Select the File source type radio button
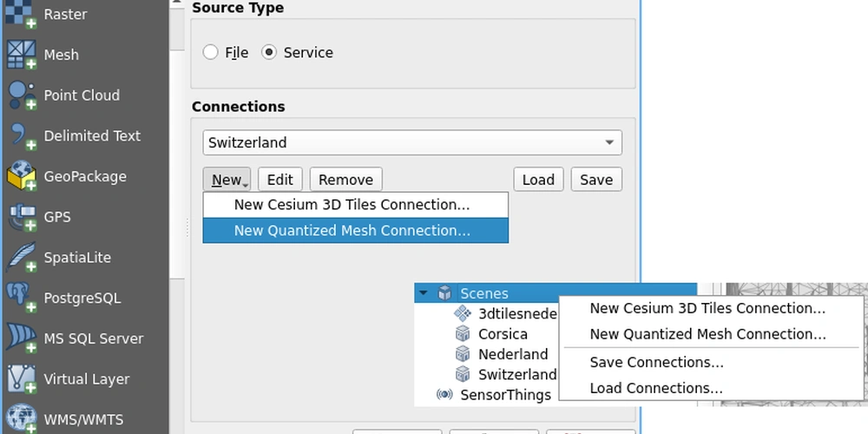This screenshot has width=868, height=434. [211, 52]
